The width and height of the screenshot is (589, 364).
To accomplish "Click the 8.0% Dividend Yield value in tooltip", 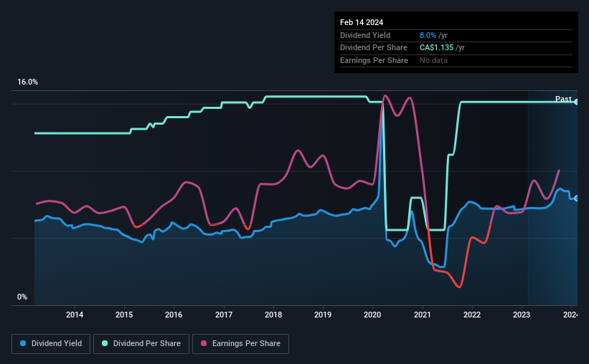I will pyautogui.click(x=428, y=35).
